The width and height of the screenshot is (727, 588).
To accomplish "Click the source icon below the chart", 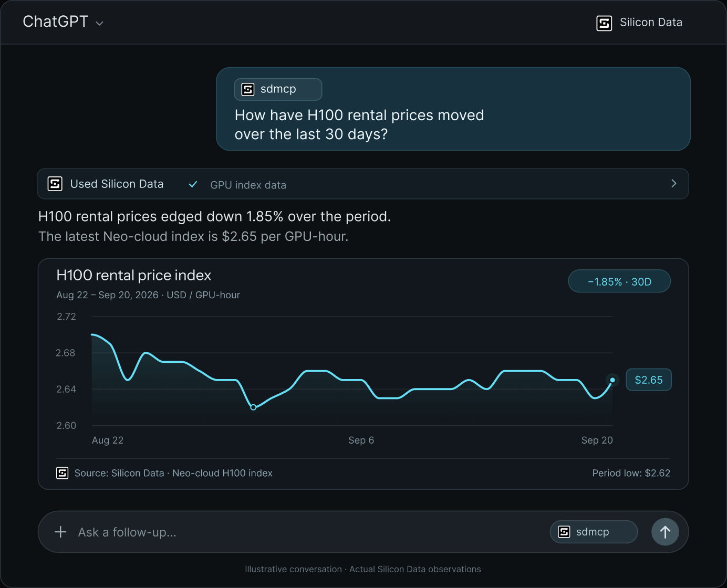I will pyautogui.click(x=62, y=473).
